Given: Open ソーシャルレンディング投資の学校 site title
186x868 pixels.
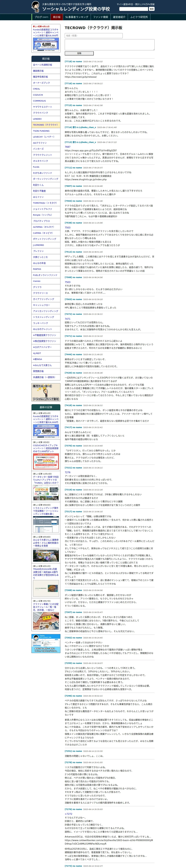Looking at the screenshot, I should tap(76, 9).
